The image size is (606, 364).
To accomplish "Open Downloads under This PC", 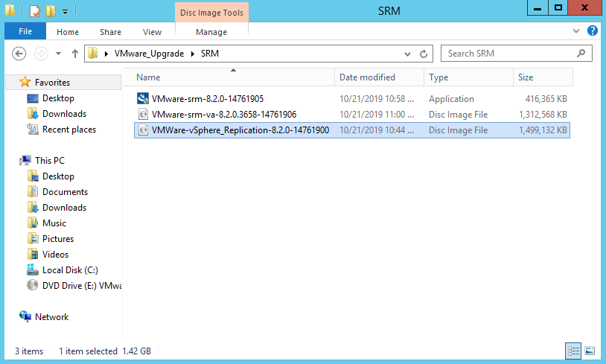I will 64,208.
